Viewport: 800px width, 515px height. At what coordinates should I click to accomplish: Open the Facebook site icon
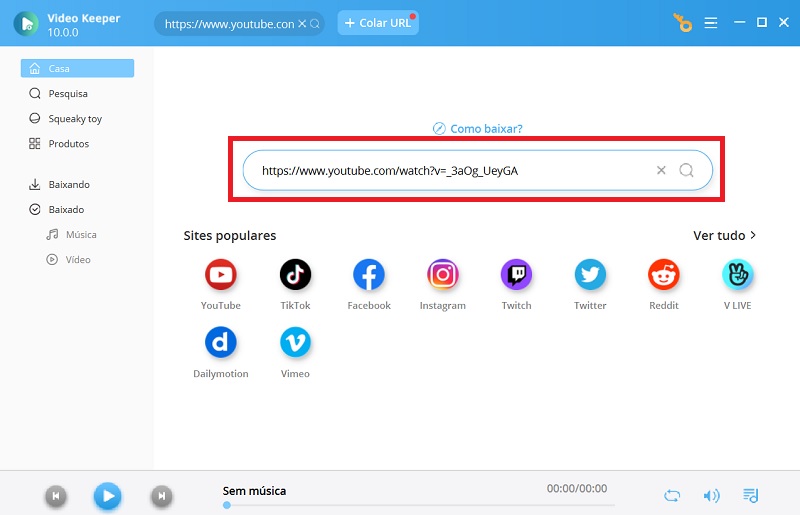[369, 275]
